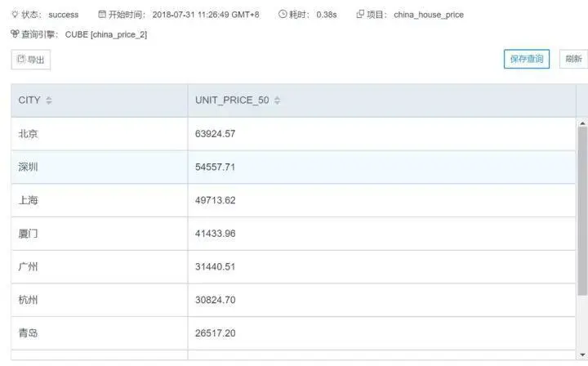
Task: Click the 30824.70 price value
Action: (216, 300)
